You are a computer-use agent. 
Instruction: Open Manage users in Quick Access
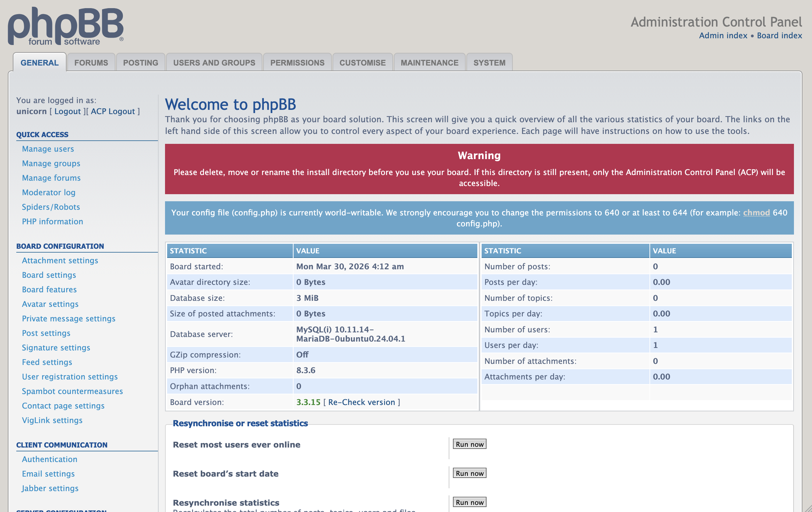click(48, 149)
